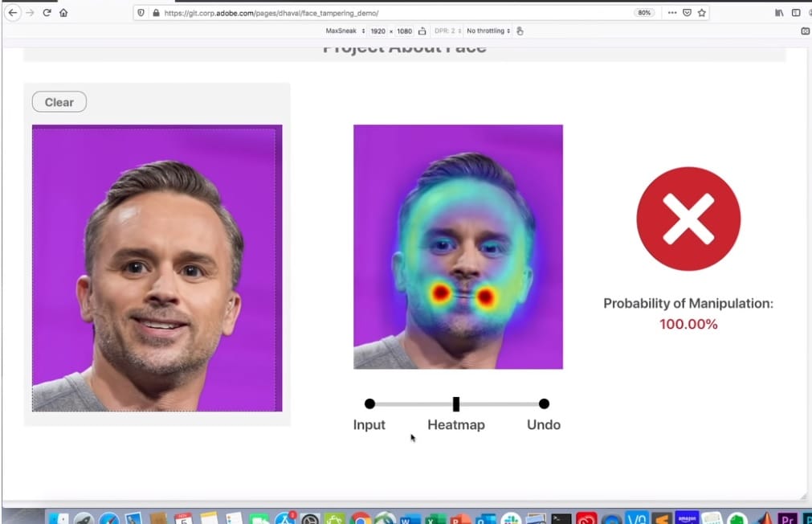This screenshot has height=524, width=812.
Task: Go back with the browser back arrow
Action: click(12, 12)
